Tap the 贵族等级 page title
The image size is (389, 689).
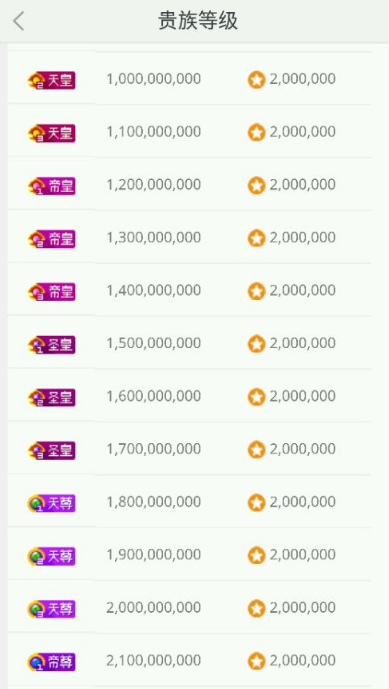(198, 21)
